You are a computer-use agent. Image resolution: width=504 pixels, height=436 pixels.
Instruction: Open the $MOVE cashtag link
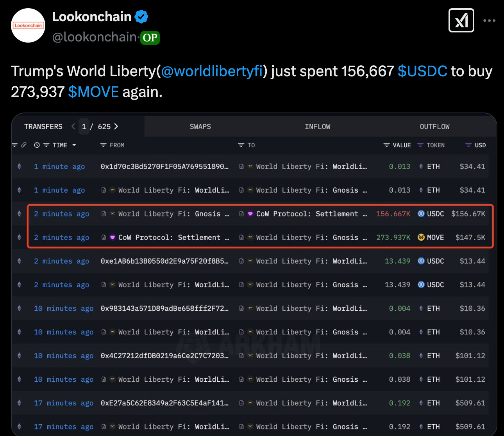(93, 92)
